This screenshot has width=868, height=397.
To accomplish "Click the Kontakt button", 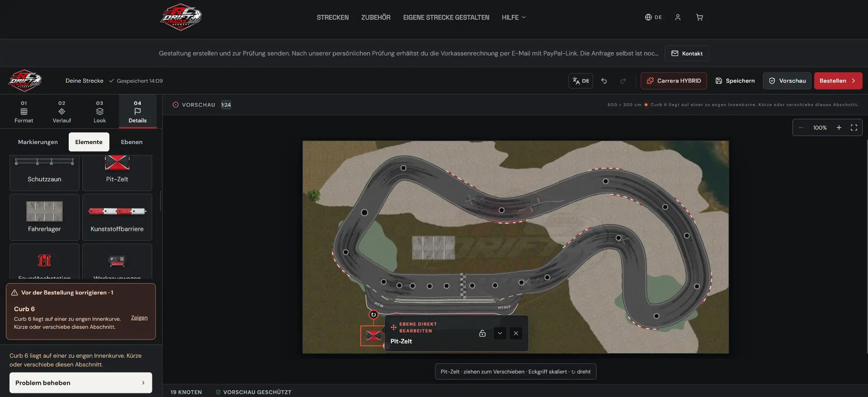I will pos(687,53).
